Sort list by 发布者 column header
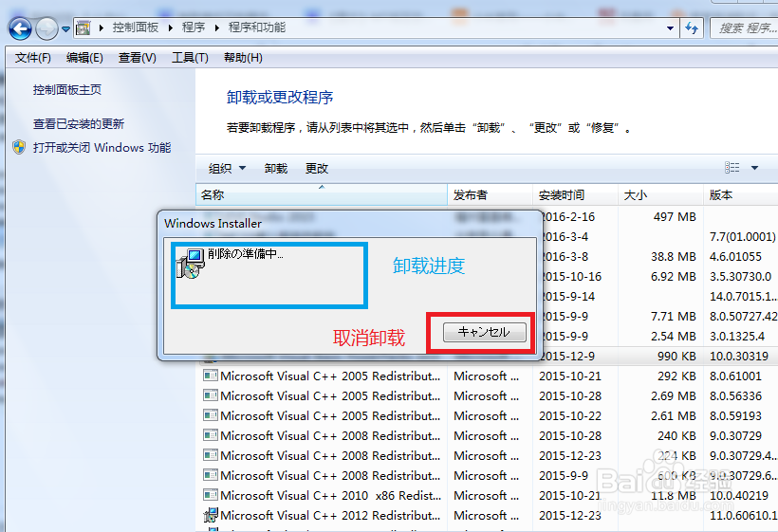 pos(490,194)
